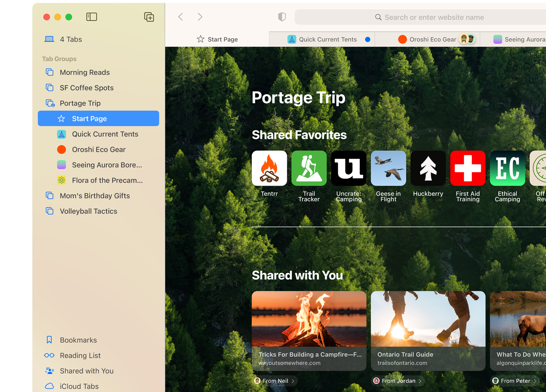
Task: Open the Trail Tracker favorite
Action: tap(309, 168)
